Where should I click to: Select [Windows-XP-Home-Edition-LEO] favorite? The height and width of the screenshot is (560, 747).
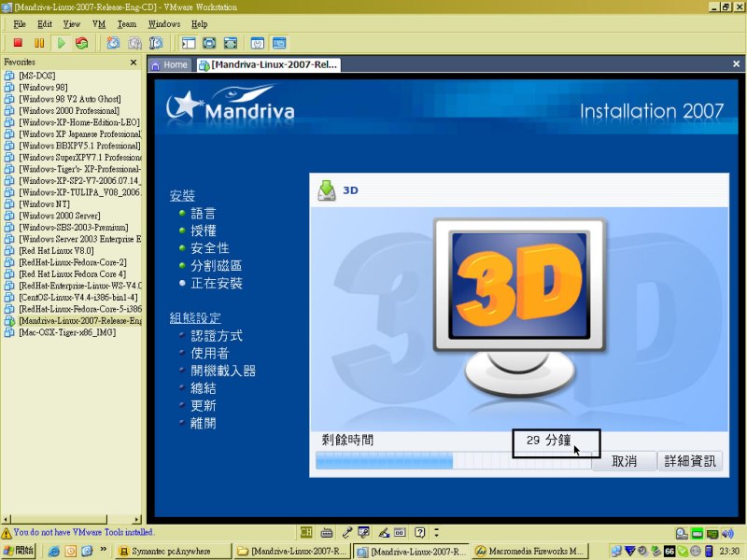[x=79, y=122]
